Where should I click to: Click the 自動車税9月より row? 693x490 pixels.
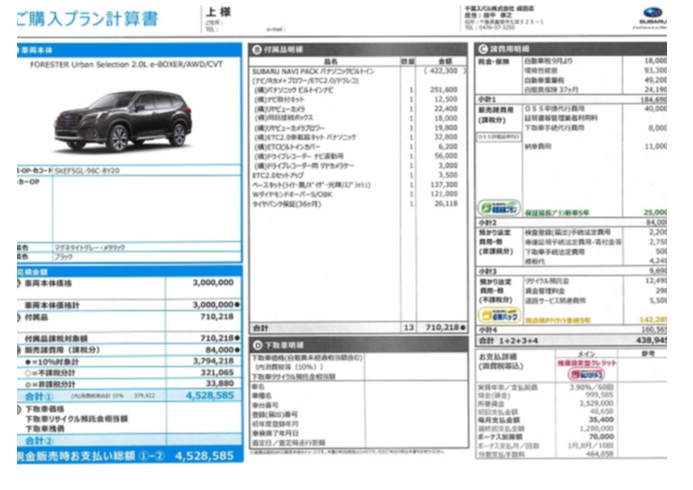(x=594, y=61)
